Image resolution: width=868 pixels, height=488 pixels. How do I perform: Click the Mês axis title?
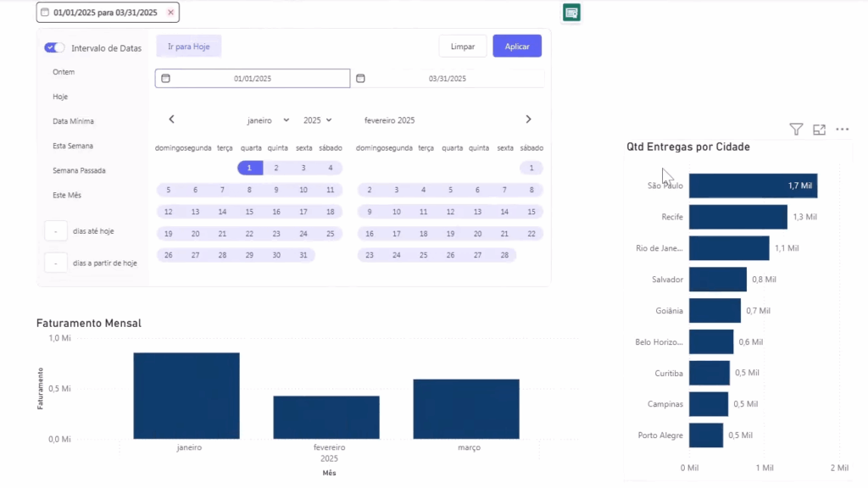329,473
